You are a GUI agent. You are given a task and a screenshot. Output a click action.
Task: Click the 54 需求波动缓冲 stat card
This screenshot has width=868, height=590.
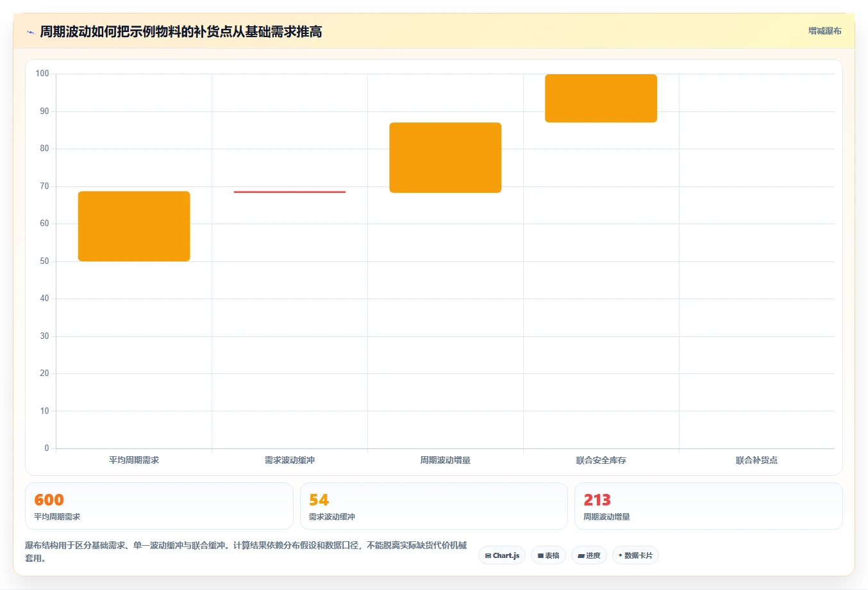click(434, 506)
